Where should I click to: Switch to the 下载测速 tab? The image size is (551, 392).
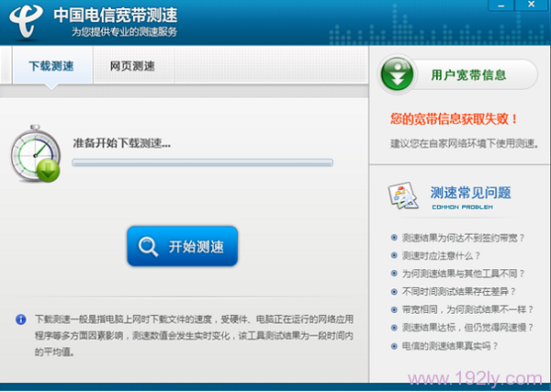[x=51, y=66]
